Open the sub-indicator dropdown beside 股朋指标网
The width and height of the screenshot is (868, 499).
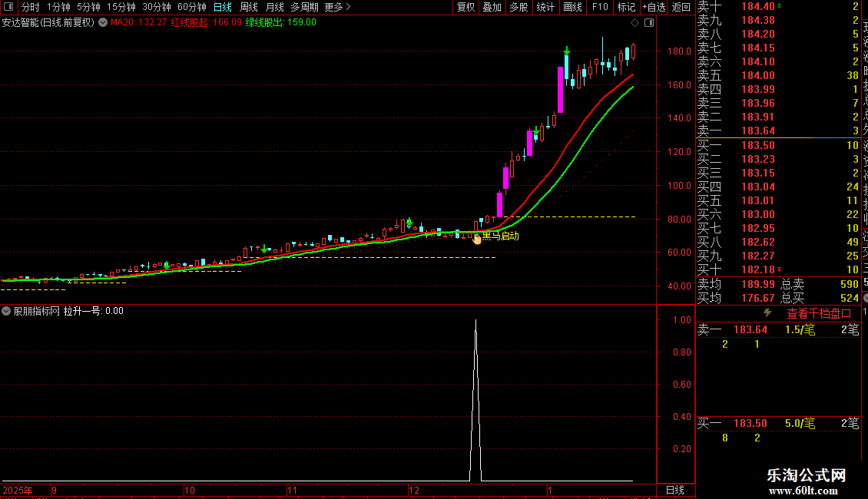pos(6,311)
